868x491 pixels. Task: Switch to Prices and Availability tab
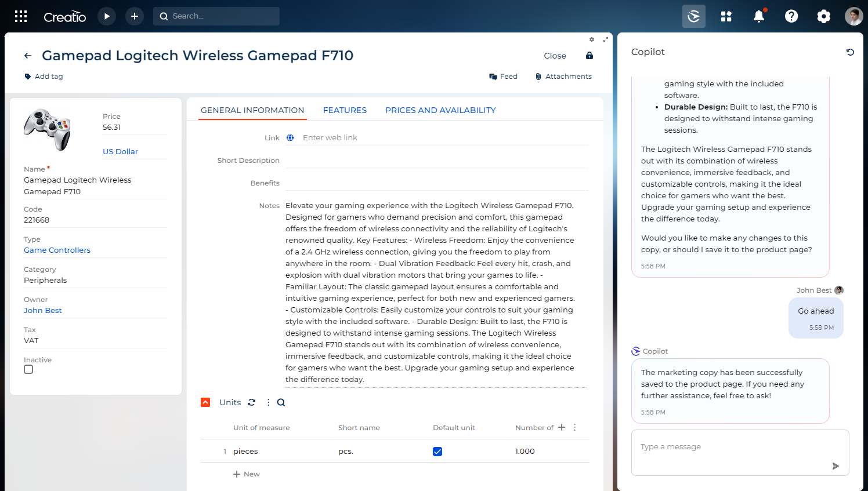coord(440,110)
